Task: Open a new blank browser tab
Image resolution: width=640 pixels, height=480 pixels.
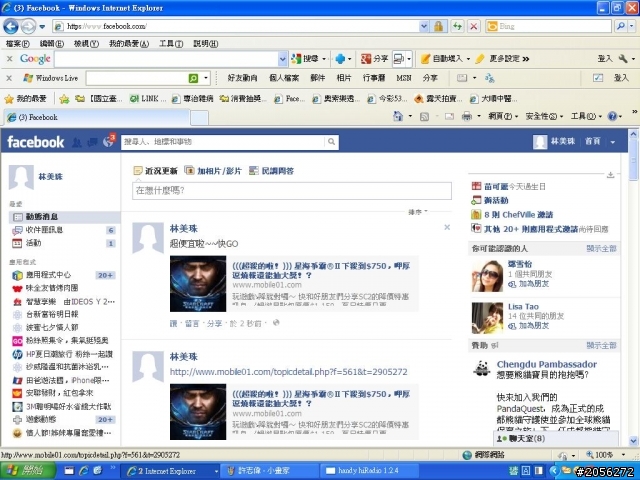Action: tap(199, 118)
